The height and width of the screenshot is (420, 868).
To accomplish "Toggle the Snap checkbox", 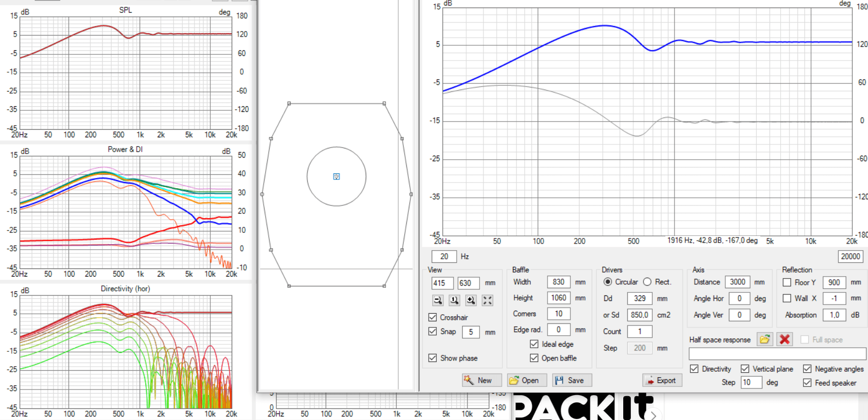I will point(433,331).
